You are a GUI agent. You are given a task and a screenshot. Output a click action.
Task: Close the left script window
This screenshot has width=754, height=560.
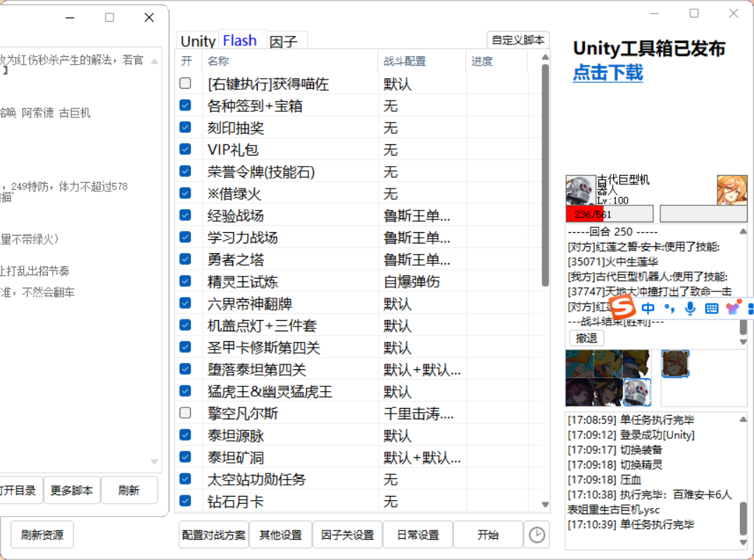[149, 18]
